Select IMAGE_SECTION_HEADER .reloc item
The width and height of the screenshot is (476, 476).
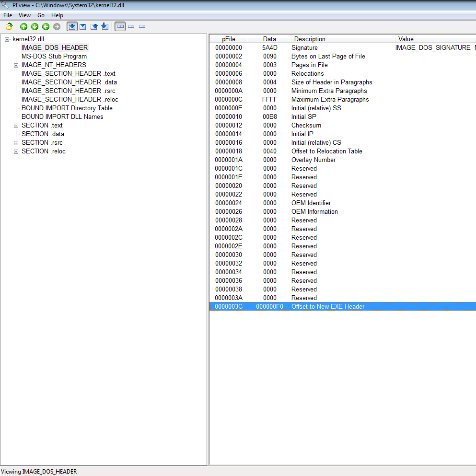pyautogui.click(x=70, y=100)
